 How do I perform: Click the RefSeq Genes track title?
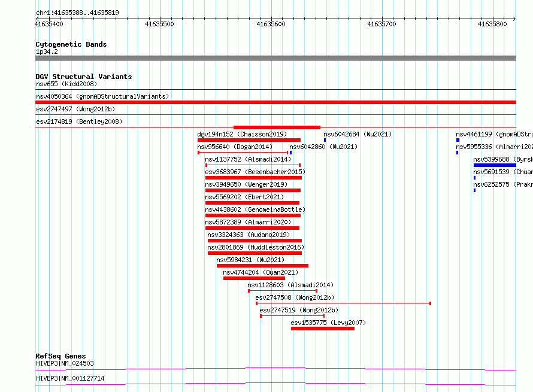click(61, 356)
